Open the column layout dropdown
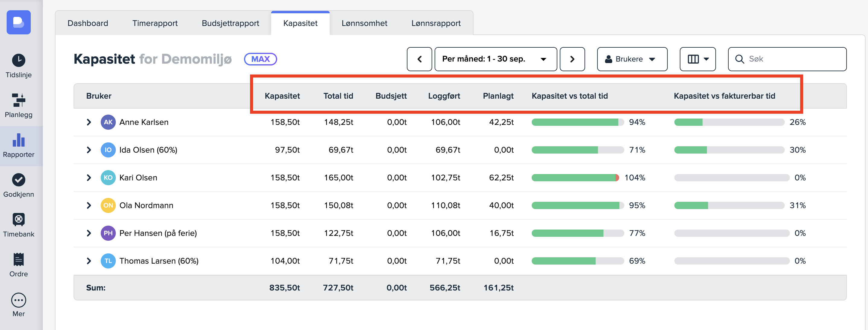Viewport: 868px width, 330px height. coord(698,59)
